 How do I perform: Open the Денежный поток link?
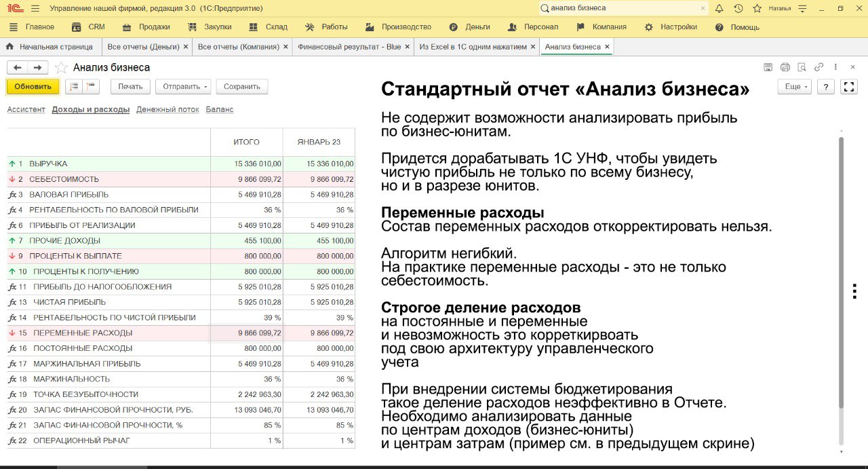coord(167,109)
